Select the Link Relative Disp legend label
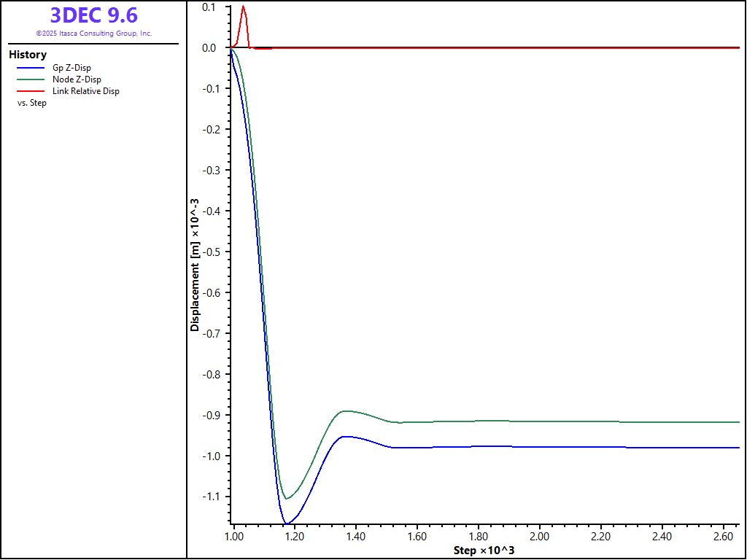The image size is (747, 560). [x=85, y=91]
